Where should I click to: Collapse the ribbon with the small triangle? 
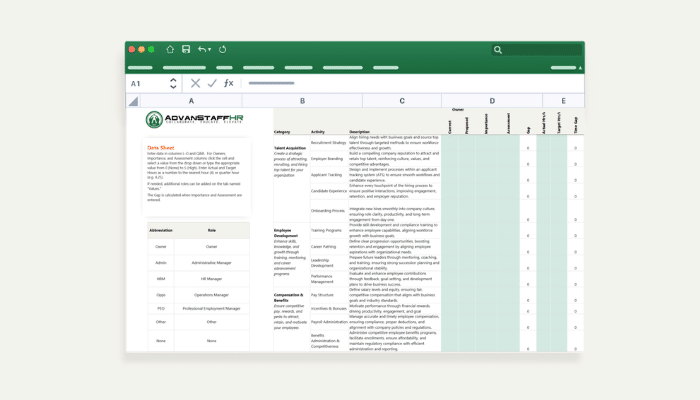coord(580,68)
